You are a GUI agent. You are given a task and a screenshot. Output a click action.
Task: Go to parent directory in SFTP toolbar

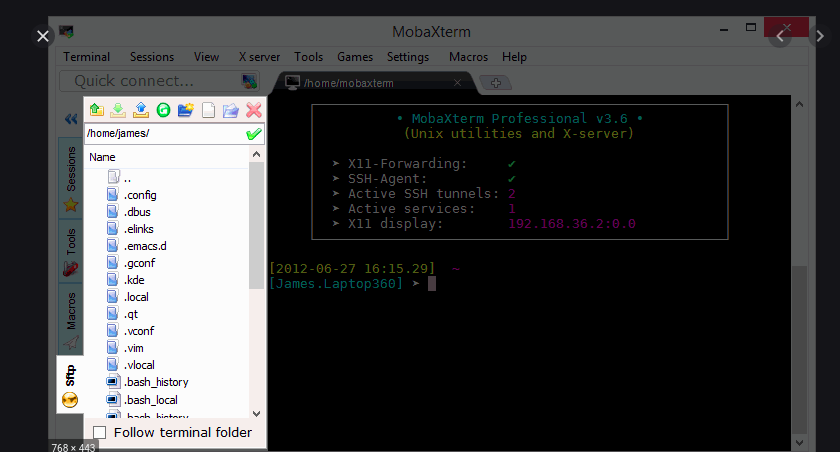tap(96, 110)
